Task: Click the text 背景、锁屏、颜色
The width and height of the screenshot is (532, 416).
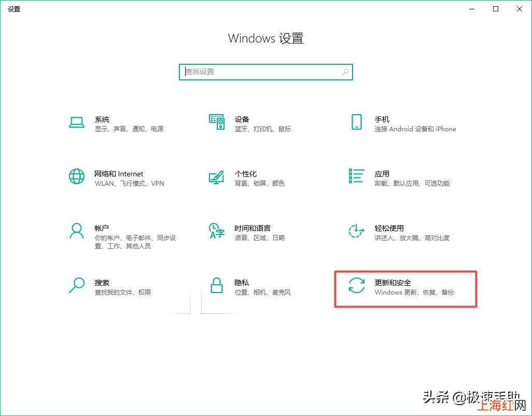Action: click(260, 184)
